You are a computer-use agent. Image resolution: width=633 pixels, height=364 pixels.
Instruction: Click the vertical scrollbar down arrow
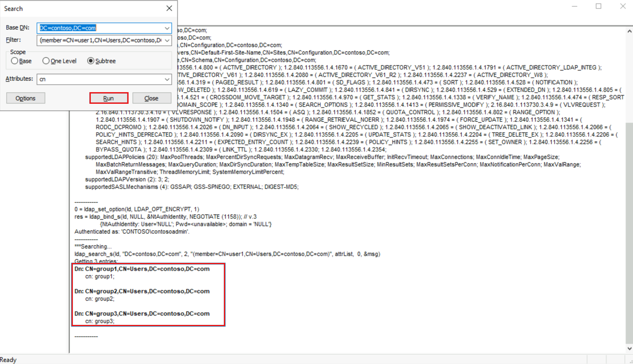(x=629, y=348)
